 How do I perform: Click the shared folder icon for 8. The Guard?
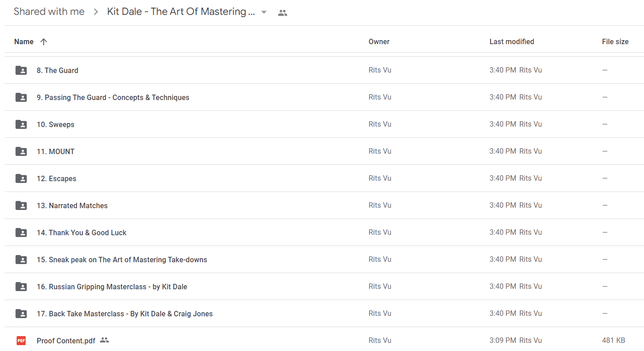[21, 70]
